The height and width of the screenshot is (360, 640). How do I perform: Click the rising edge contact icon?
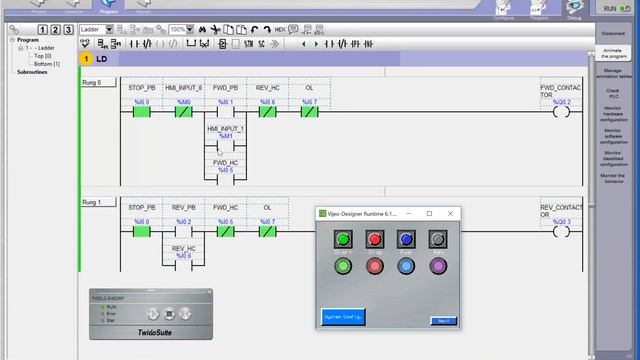[355, 44]
